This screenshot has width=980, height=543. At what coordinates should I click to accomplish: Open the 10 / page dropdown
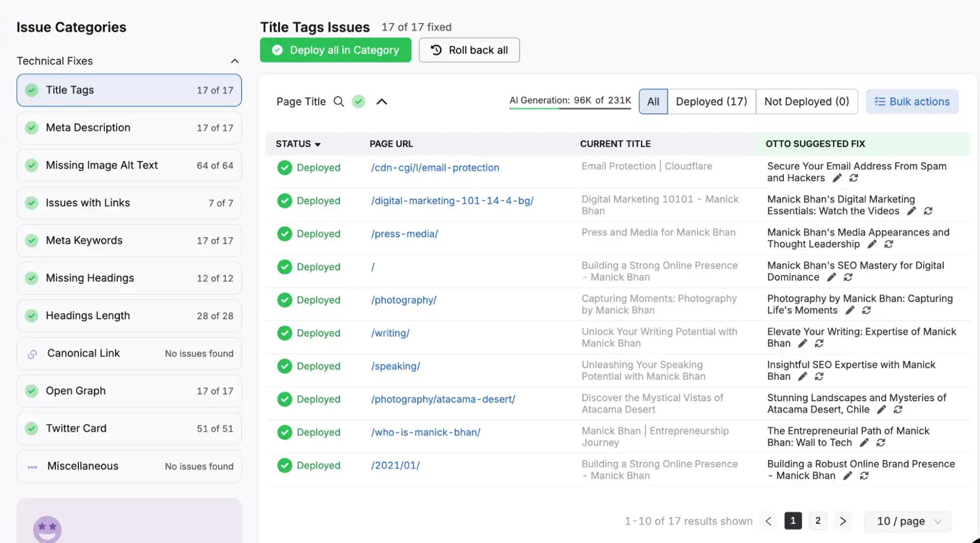[x=907, y=521]
